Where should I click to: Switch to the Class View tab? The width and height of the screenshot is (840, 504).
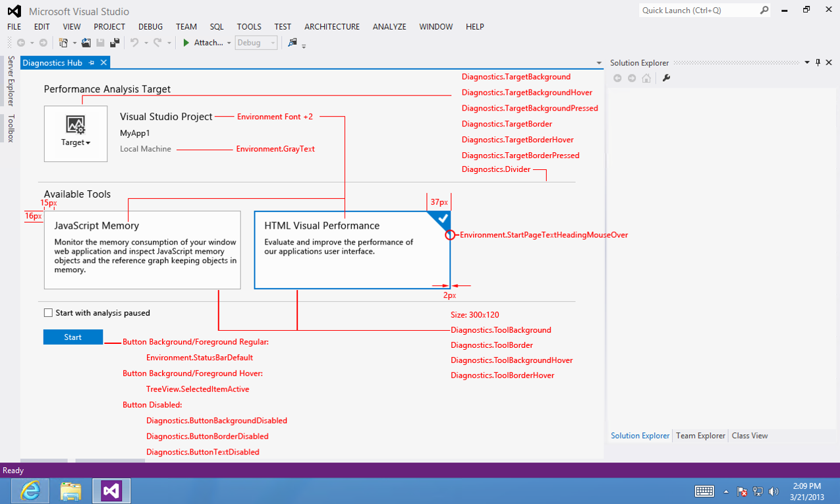coord(750,435)
